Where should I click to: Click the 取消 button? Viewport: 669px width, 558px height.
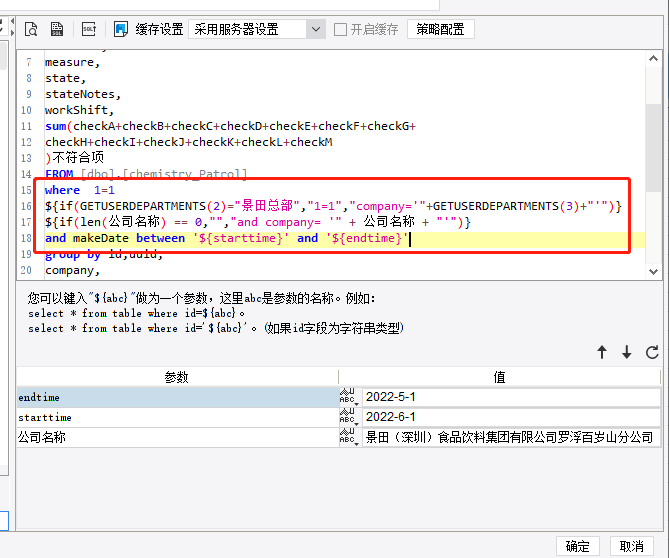point(631,546)
